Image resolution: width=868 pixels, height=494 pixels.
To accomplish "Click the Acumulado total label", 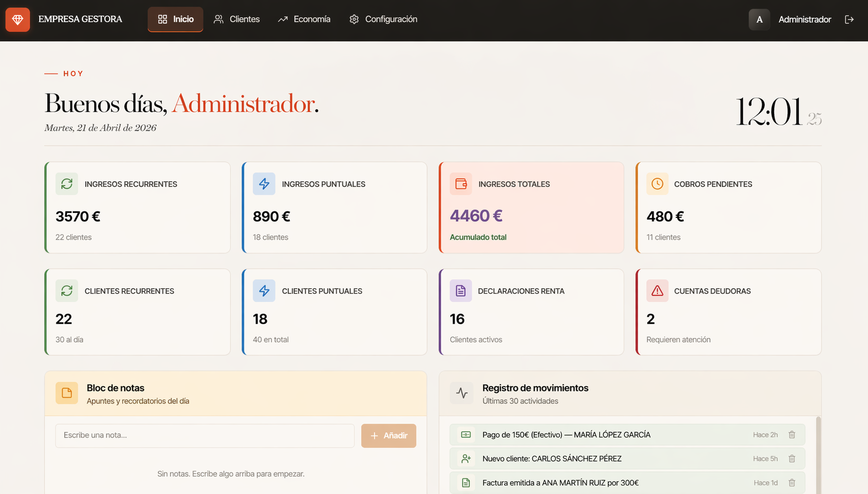I will 478,237.
